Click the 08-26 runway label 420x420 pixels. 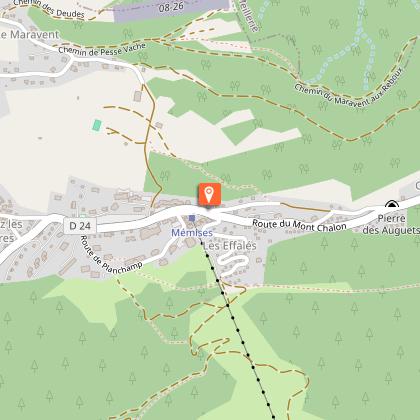click(x=171, y=7)
